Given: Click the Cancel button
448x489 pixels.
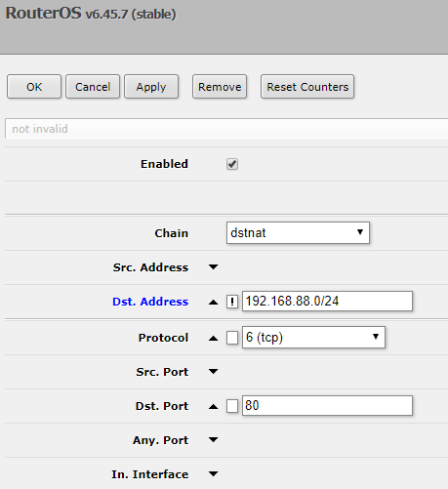Looking at the screenshot, I should (x=93, y=87).
